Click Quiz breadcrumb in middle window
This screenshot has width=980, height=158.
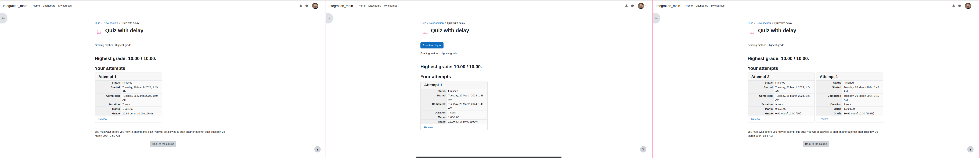[x=423, y=23]
